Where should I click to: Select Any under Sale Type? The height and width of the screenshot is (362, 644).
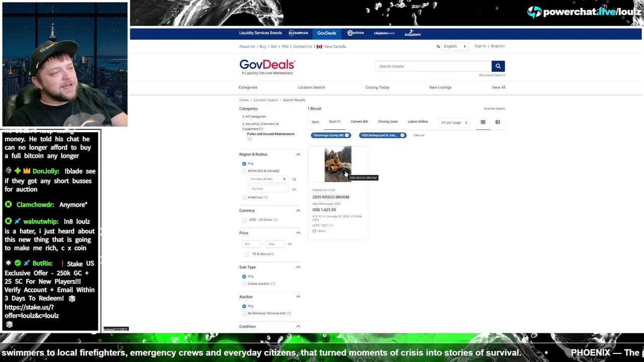244,277
